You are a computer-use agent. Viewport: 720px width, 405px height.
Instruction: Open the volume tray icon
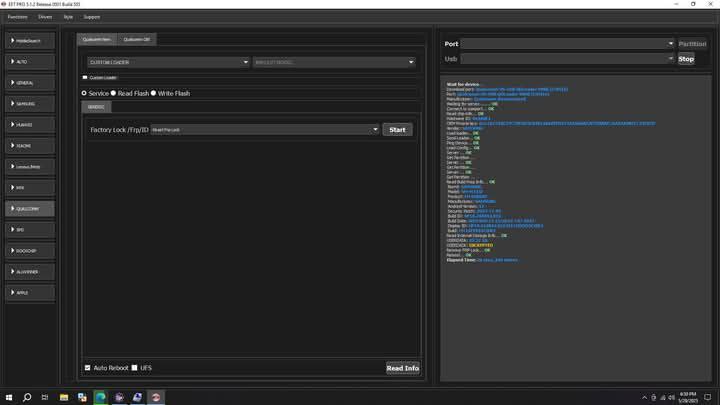[672, 398]
